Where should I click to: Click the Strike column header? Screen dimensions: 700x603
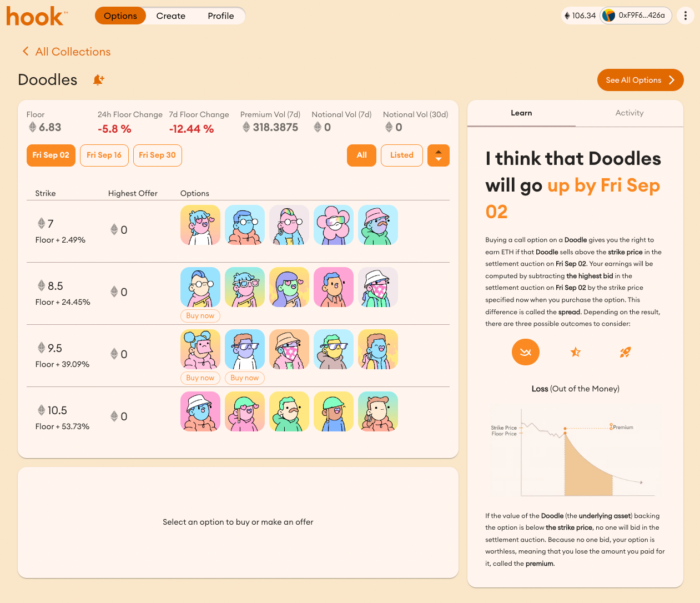pyautogui.click(x=46, y=194)
